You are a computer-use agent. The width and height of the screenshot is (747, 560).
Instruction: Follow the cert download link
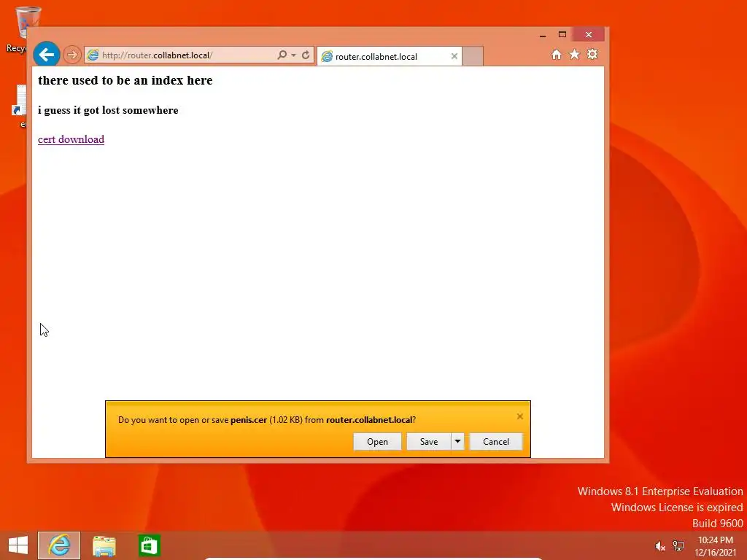click(71, 139)
